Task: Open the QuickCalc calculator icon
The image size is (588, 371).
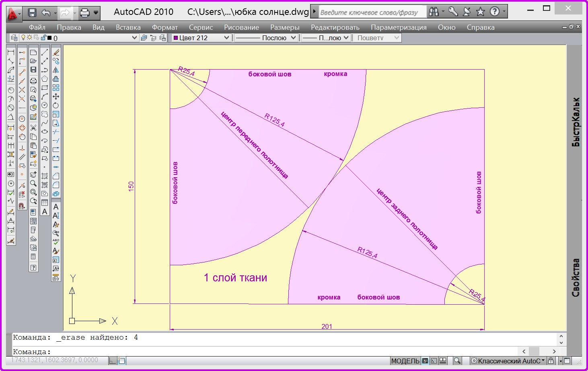Action: 33,256
